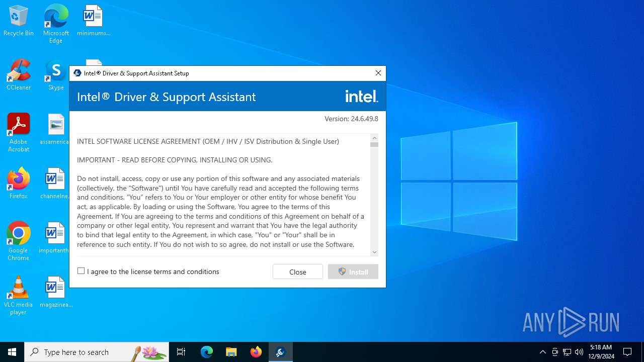This screenshot has width=644, height=362.
Task: Click the scroll up arrow of license text
Action: coord(374,138)
